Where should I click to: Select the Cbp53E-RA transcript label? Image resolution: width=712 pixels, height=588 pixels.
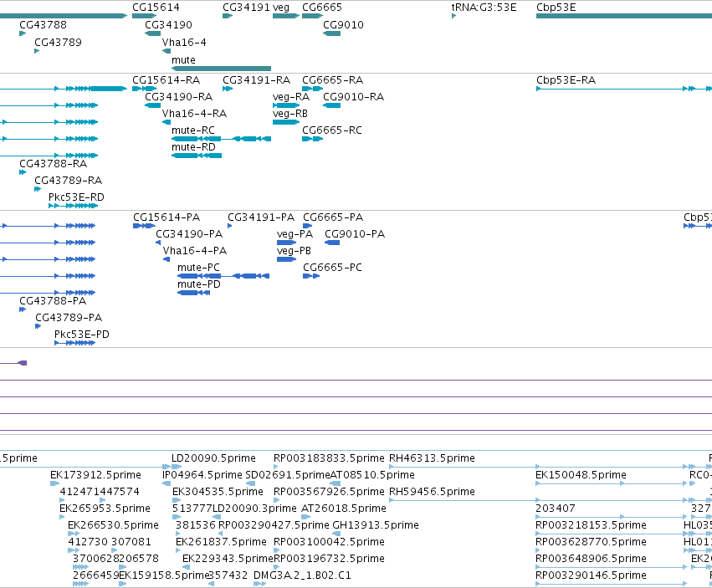point(566,80)
